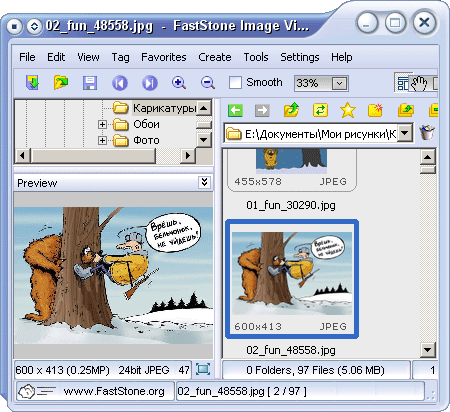Click the title bar roll-up arrows icon
The width and height of the screenshot is (450, 412).
point(34,26)
